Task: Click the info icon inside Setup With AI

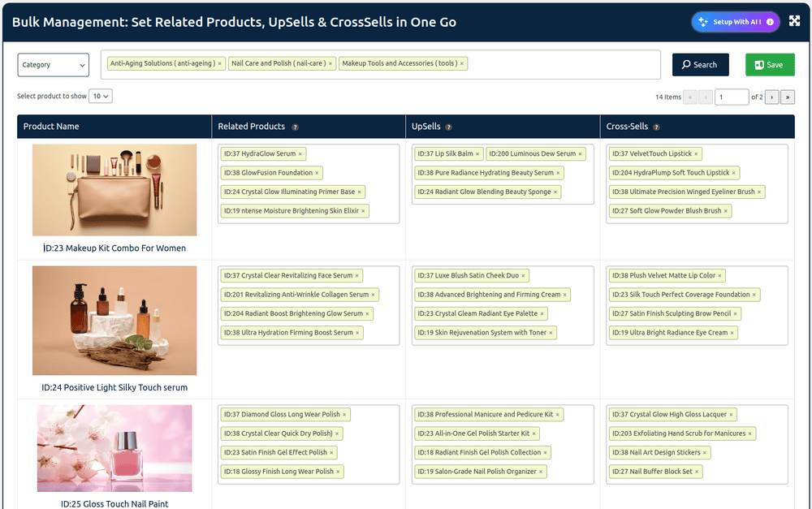Action: (770, 21)
